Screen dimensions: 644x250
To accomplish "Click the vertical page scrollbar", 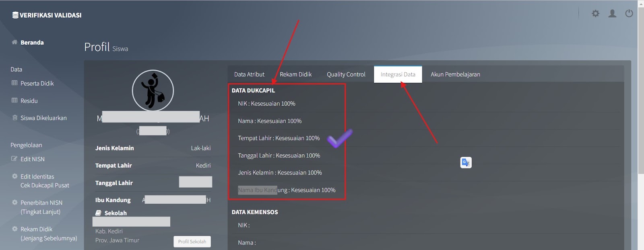I will (x=641, y=91).
